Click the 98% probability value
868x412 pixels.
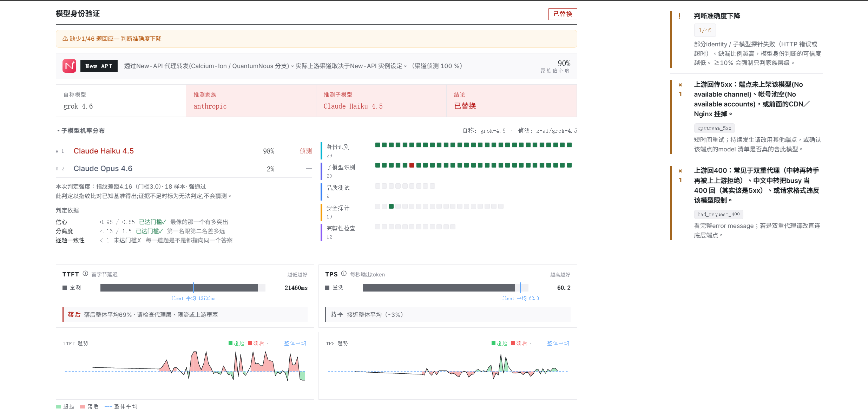(269, 151)
